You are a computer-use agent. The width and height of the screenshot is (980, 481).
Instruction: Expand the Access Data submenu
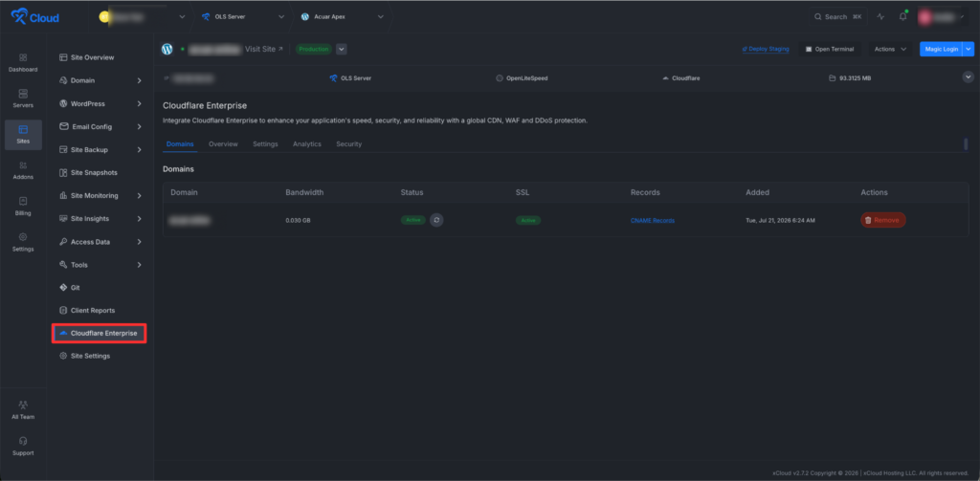(100, 242)
